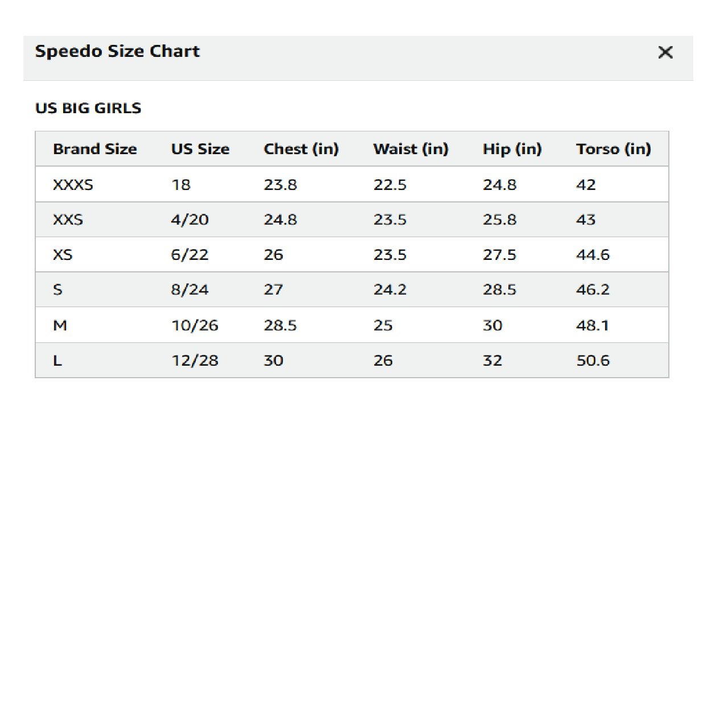Click the Chest (in) column header

(x=301, y=149)
